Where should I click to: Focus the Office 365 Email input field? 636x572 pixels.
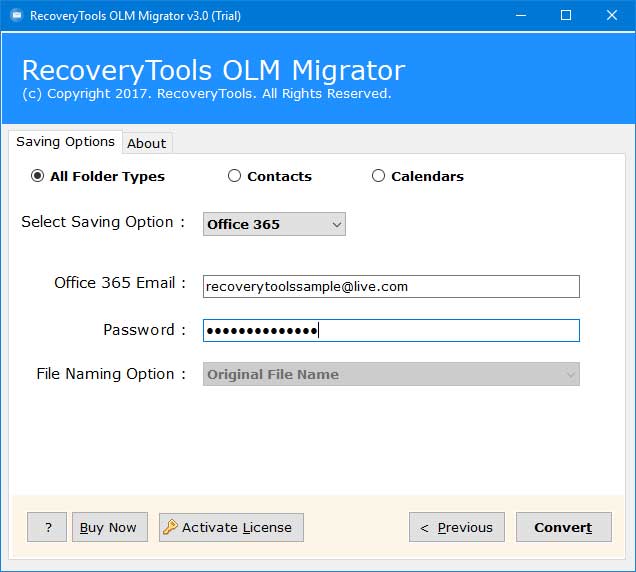coord(391,286)
